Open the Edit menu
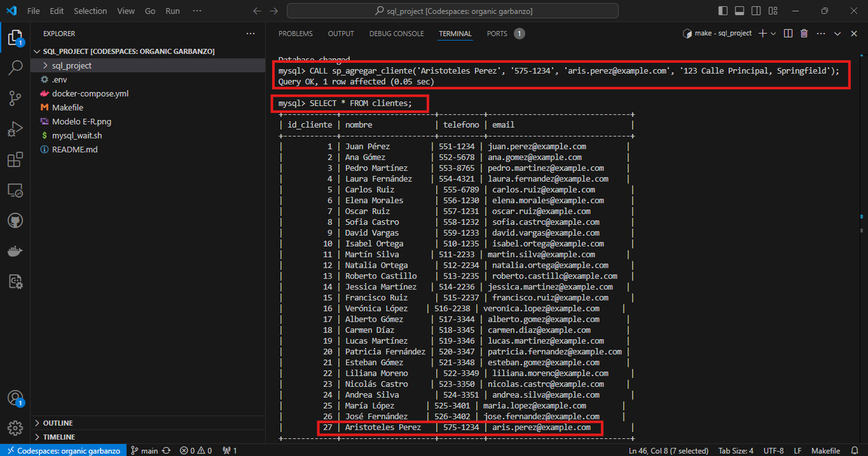Image resolution: width=868 pixels, height=456 pixels. [57, 11]
